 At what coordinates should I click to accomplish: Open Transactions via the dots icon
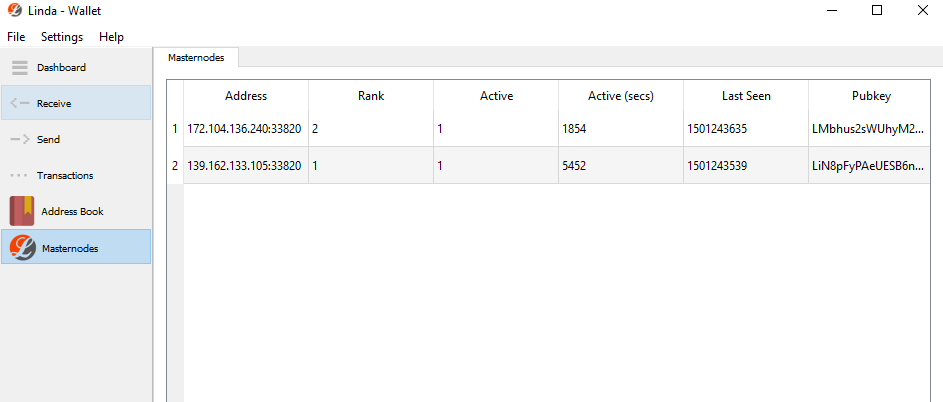(20, 176)
